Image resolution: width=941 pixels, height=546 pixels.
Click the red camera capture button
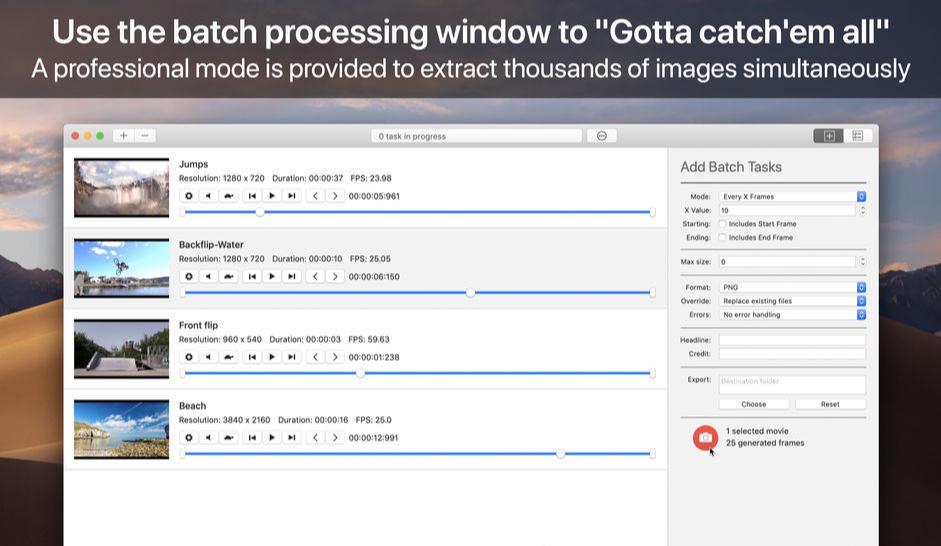(x=705, y=437)
